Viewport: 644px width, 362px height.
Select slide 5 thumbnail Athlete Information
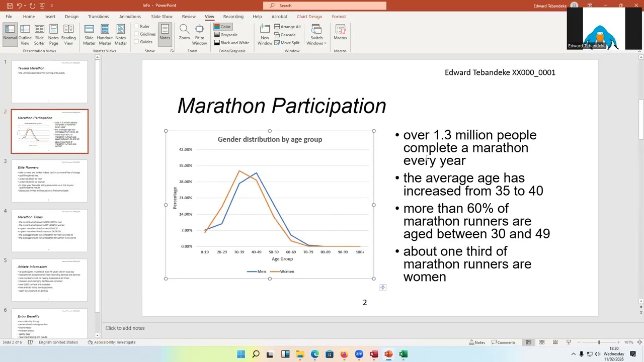pyautogui.click(x=49, y=280)
